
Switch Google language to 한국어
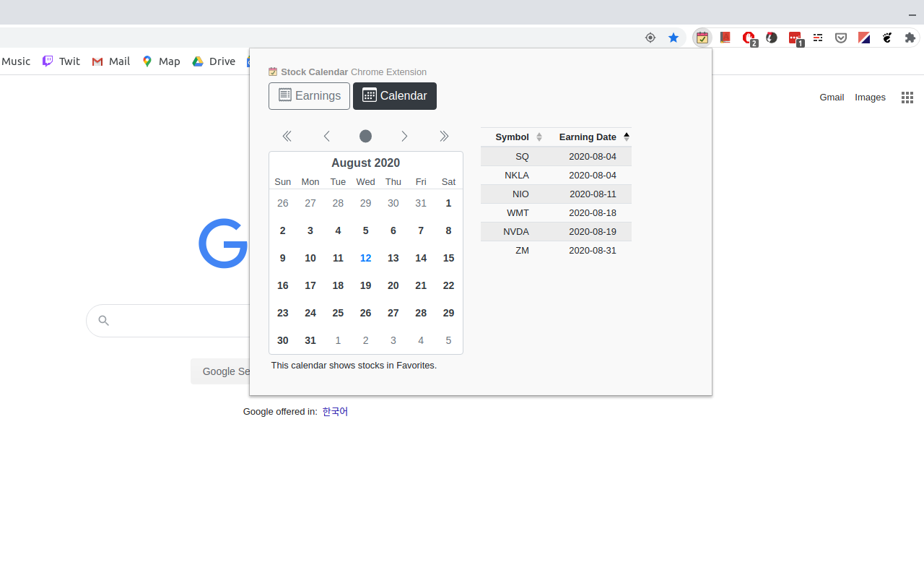(x=335, y=411)
